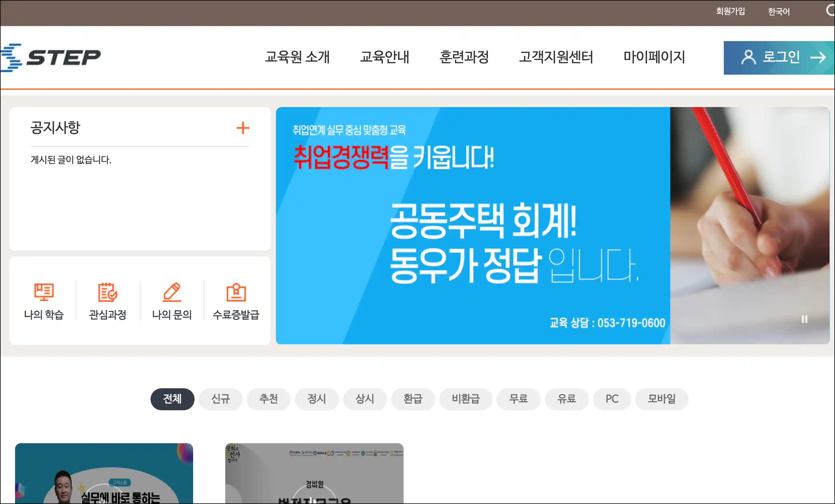Open 나의 학습 icon
This screenshot has width=835, height=504.
point(44,292)
